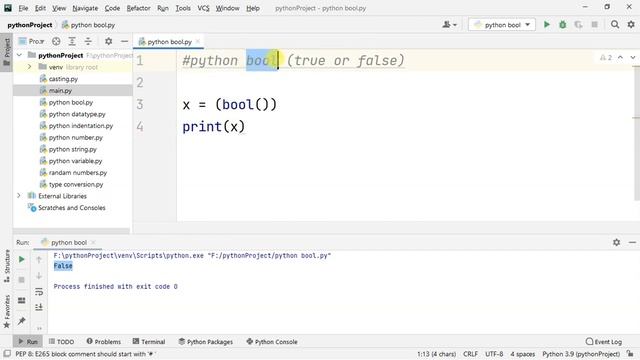
Task: Open IDE settings gear in the top-right toolbar
Action: point(631,24)
